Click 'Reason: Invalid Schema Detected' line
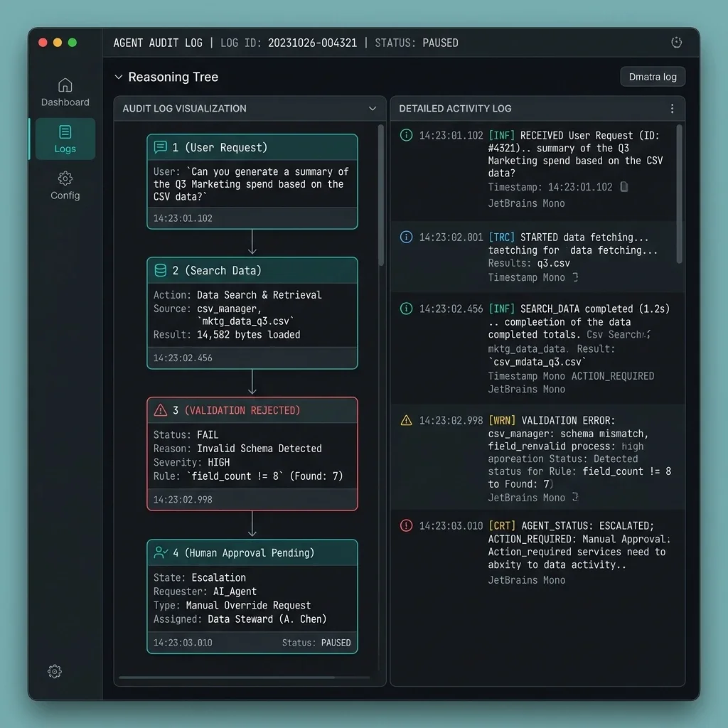Viewport: 728px width, 728px height. pyautogui.click(x=237, y=448)
